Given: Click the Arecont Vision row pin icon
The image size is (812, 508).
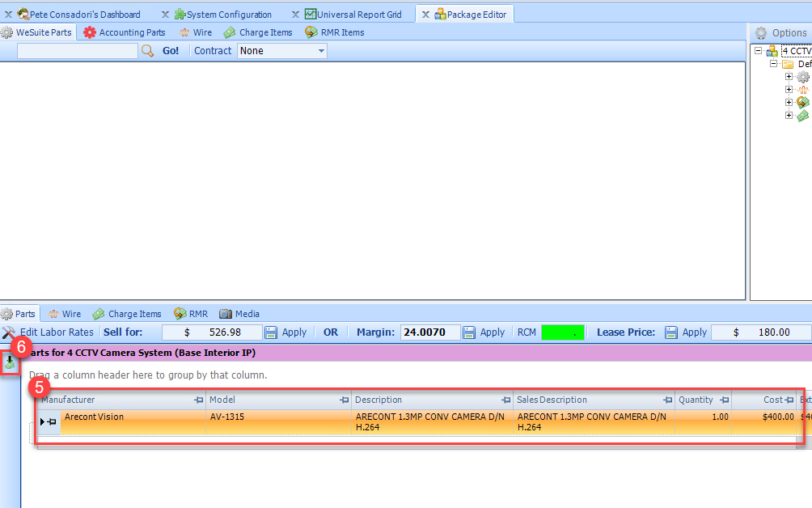Looking at the screenshot, I should pos(53,422).
